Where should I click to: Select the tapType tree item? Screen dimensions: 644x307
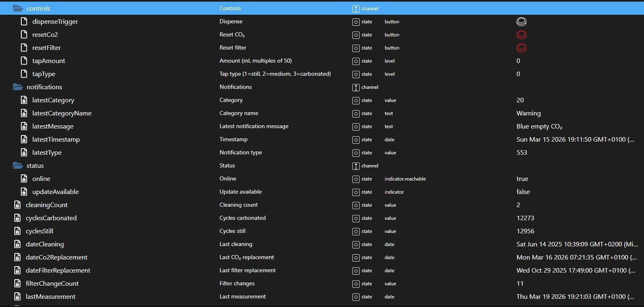click(43, 74)
